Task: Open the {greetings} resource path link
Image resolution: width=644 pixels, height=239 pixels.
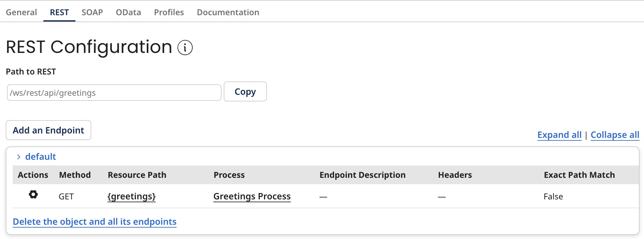Action: (132, 196)
